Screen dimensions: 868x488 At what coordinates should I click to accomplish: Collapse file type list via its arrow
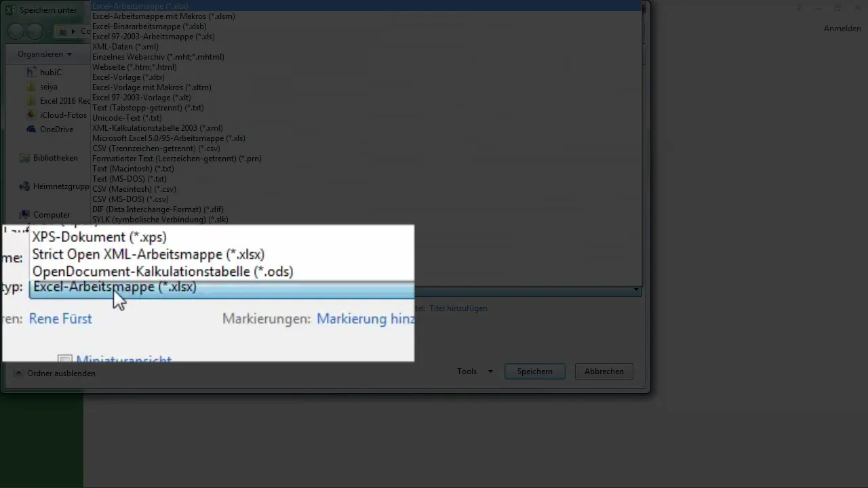coord(636,290)
